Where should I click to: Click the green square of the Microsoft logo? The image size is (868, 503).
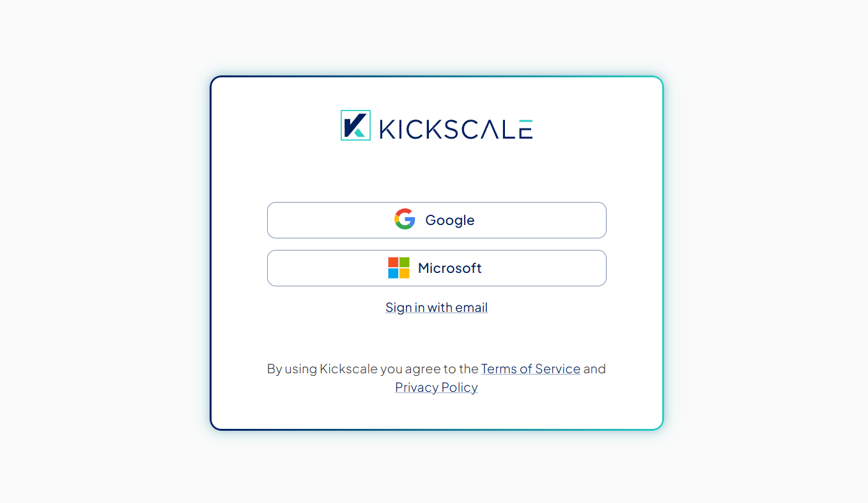(x=405, y=262)
